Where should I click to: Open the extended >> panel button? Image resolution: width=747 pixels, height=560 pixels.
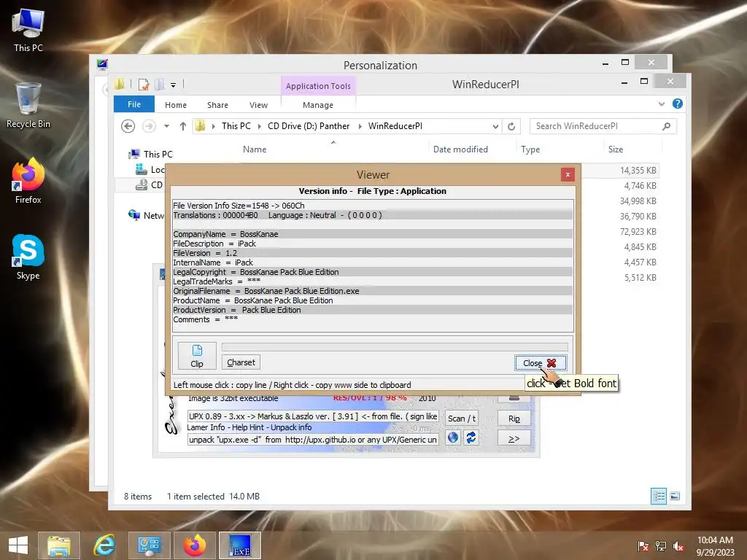click(x=514, y=438)
